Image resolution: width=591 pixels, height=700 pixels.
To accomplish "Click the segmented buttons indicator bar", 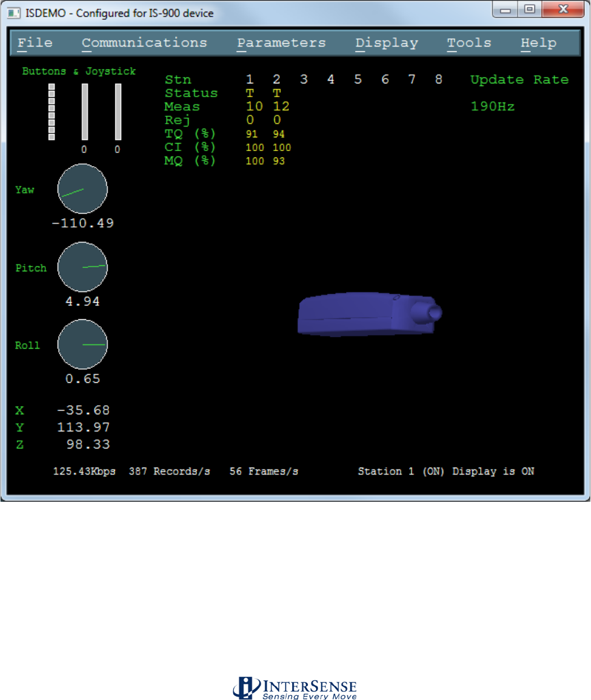I will [x=52, y=111].
